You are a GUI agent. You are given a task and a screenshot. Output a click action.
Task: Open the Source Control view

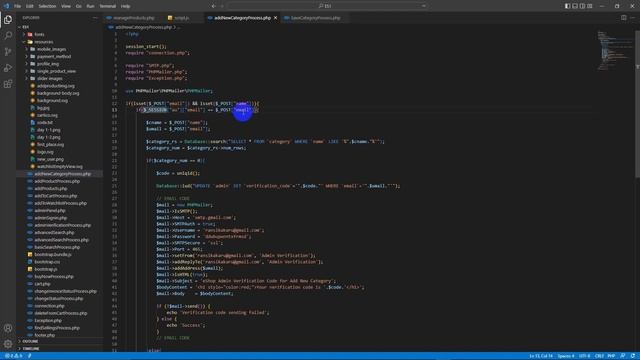coord(8,52)
